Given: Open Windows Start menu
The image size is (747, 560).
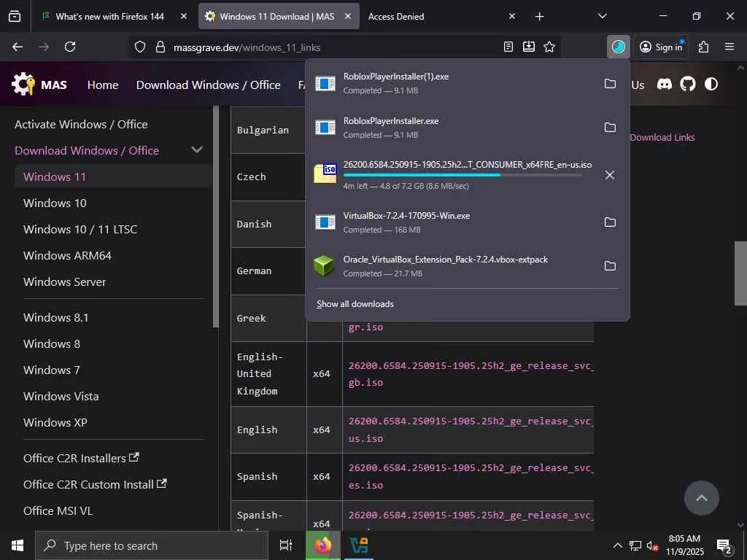Looking at the screenshot, I should (x=18, y=545).
